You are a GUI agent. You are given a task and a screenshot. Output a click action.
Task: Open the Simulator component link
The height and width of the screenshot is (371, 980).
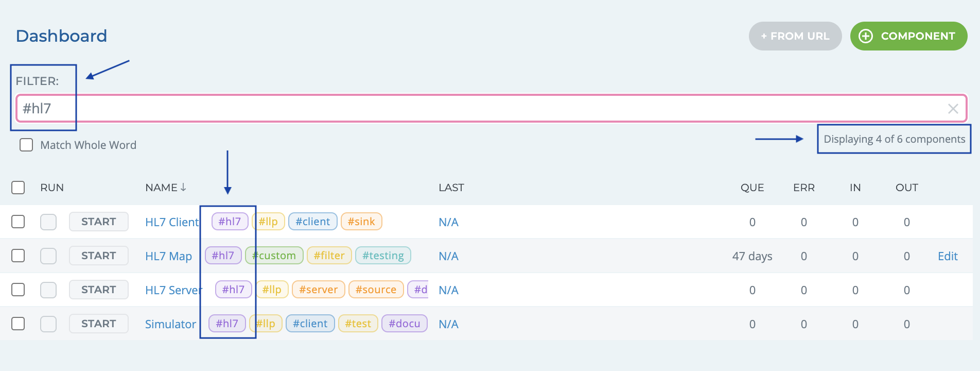[x=170, y=324]
